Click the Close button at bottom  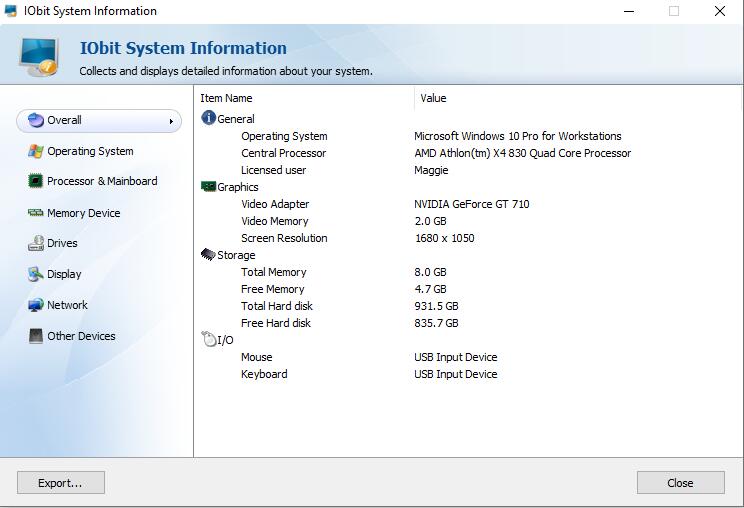[x=680, y=482]
